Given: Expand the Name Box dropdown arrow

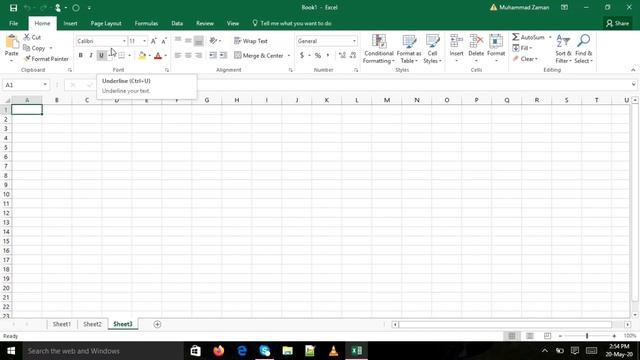Looking at the screenshot, I should [x=45, y=85].
